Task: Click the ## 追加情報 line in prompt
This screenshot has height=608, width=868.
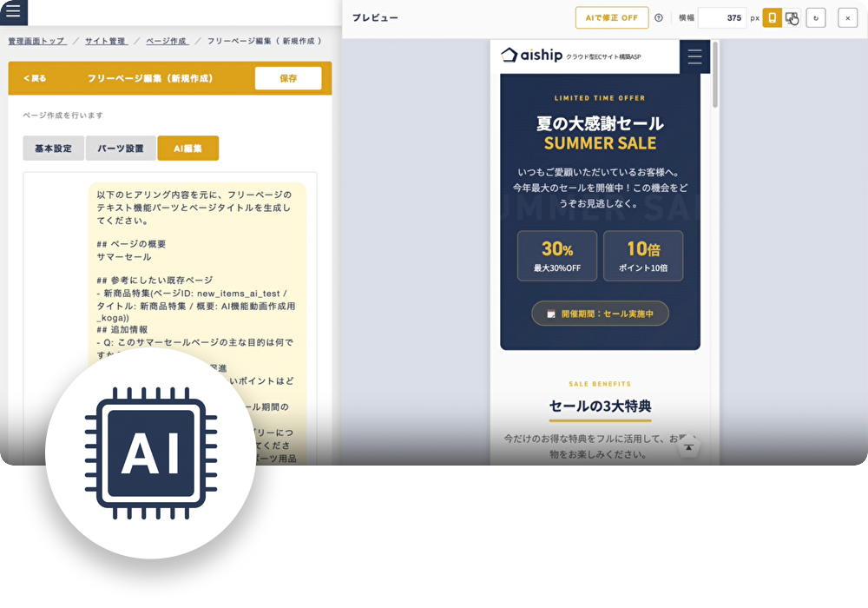Action: (x=122, y=329)
